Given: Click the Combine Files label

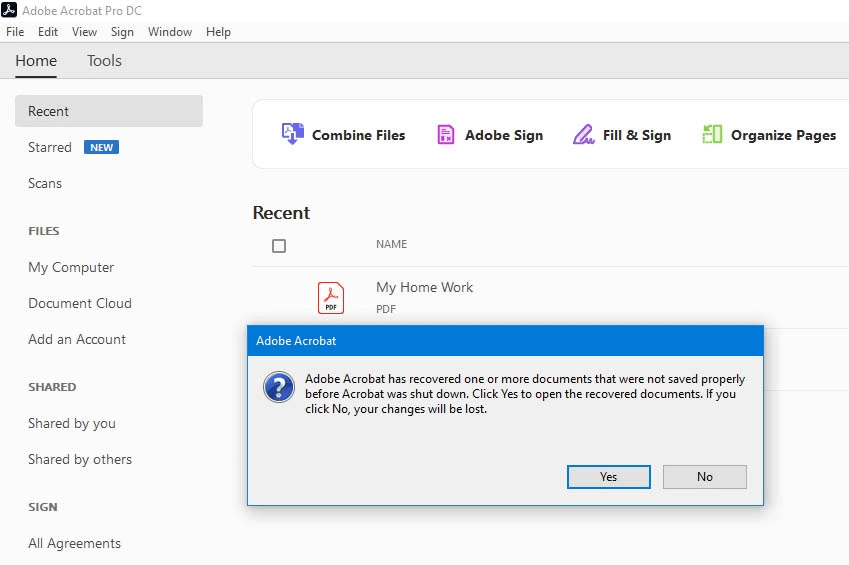Looking at the screenshot, I should point(358,135).
